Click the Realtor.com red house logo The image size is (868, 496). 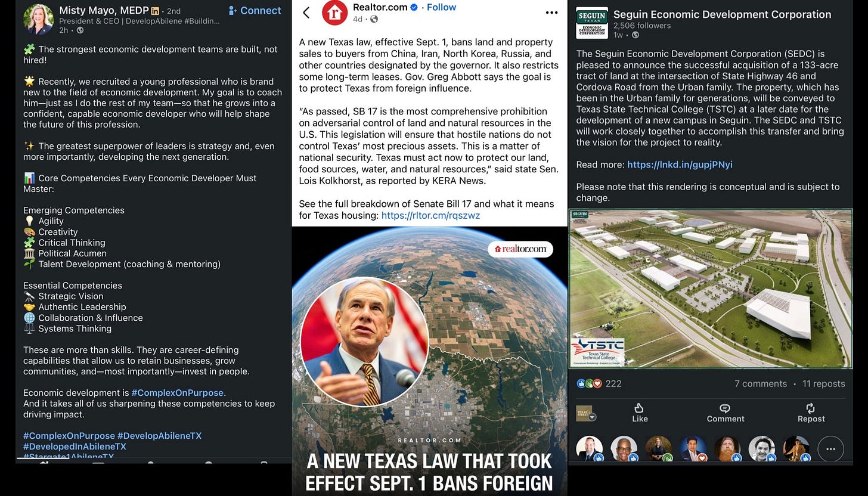[335, 13]
